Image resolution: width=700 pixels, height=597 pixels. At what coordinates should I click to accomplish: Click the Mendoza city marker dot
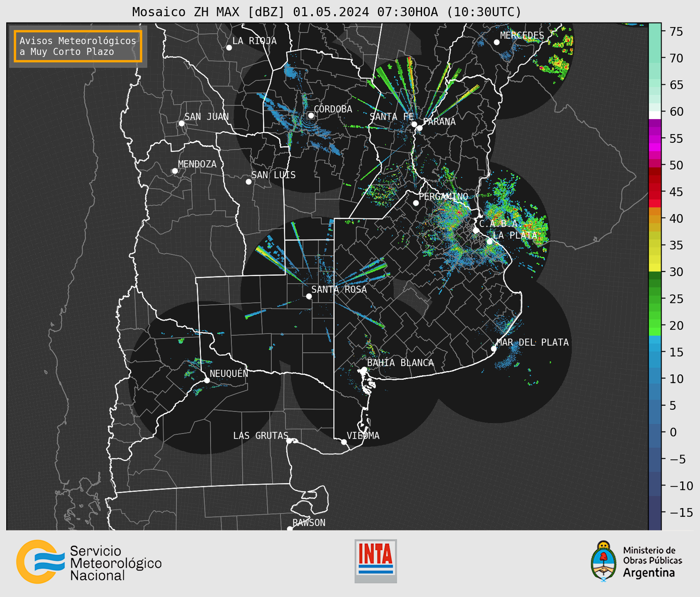pyautogui.click(x=175, y=171)
